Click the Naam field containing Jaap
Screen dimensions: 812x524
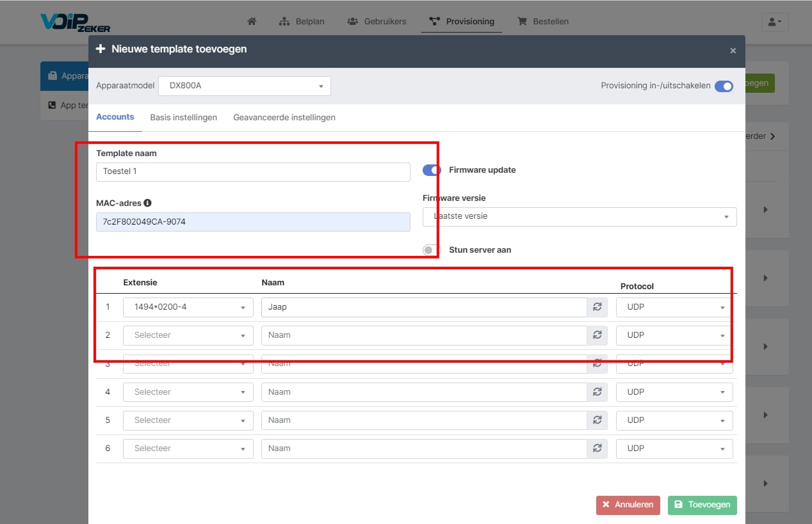point(424,307)
